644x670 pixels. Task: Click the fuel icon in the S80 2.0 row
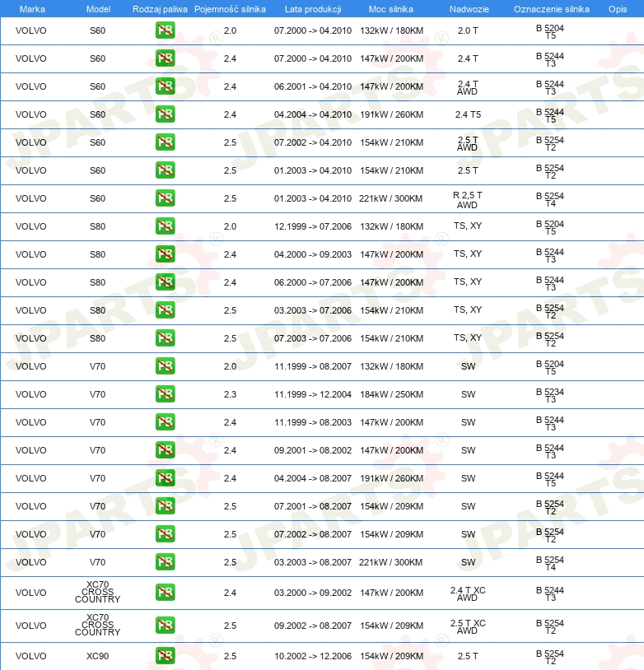pyautogui.click(x=165, y=226)
